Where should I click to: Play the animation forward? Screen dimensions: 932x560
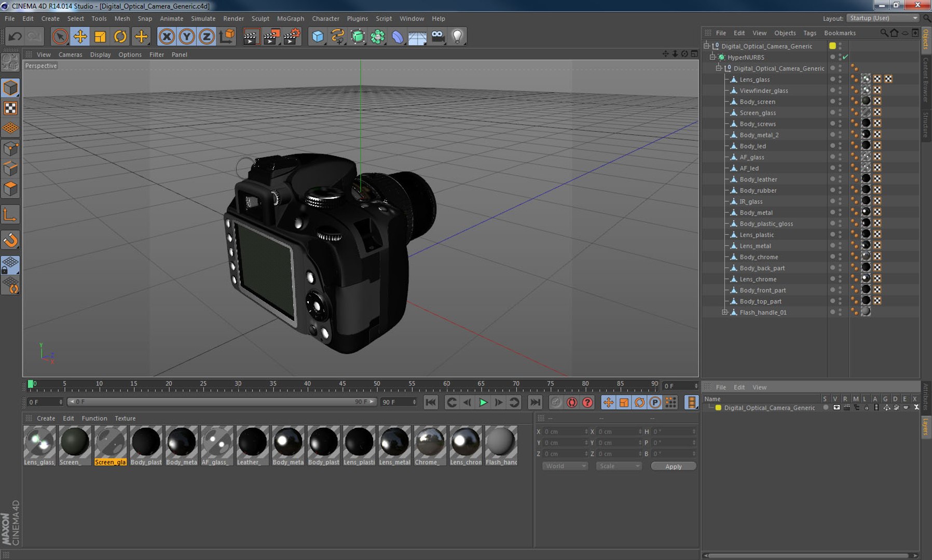coord(483,402)
